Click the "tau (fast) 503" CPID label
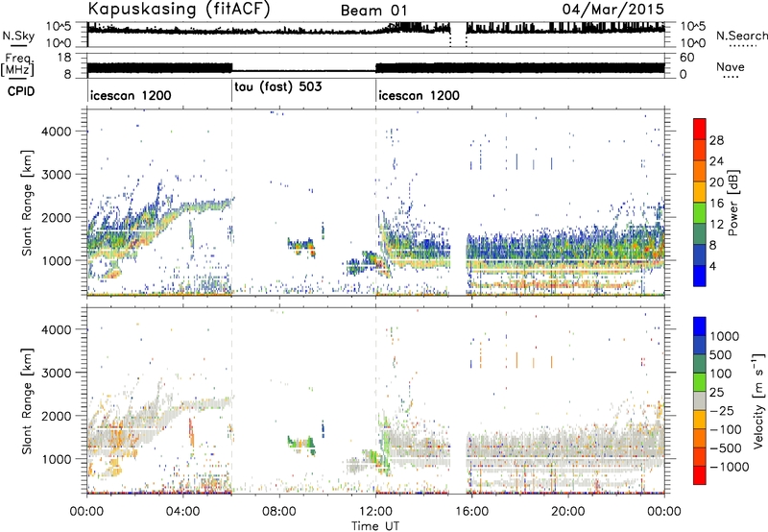 pos(278,86)
